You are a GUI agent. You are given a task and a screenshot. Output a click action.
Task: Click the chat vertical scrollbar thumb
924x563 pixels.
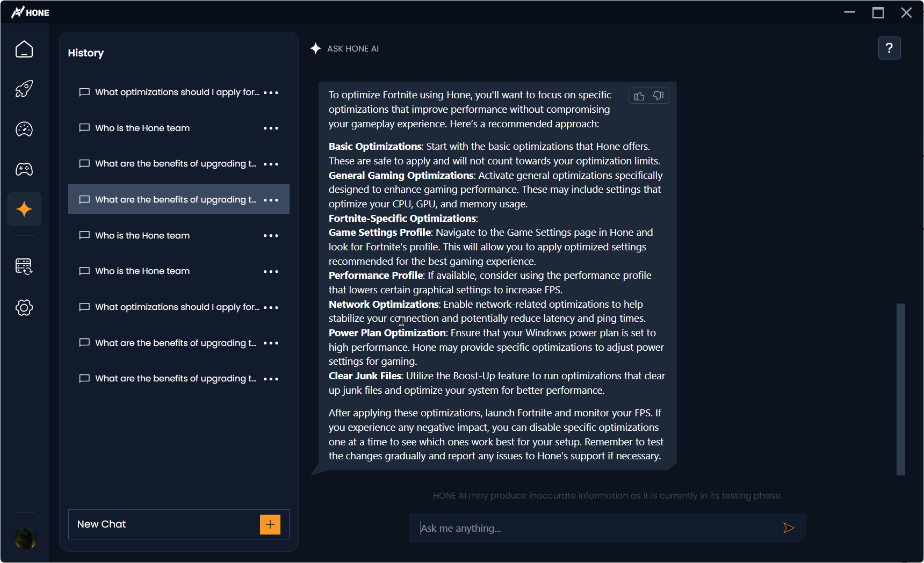pyautogui.click(x=901, y=389)
